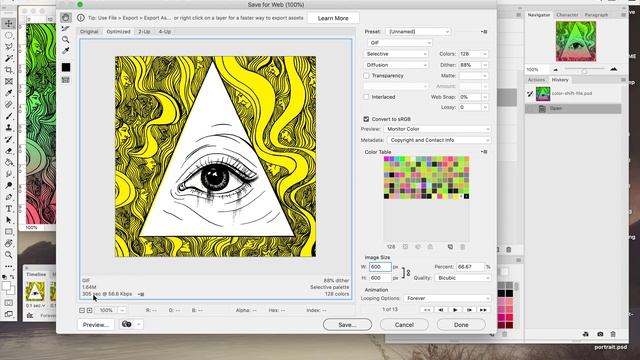Click the zoom in plus icon below preview
The image size is (640, 360).
click(89, 310)
